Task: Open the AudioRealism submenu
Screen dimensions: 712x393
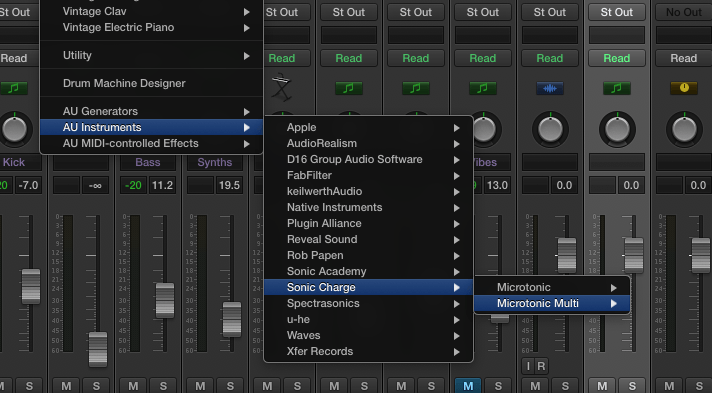Action: coord(368,144)
